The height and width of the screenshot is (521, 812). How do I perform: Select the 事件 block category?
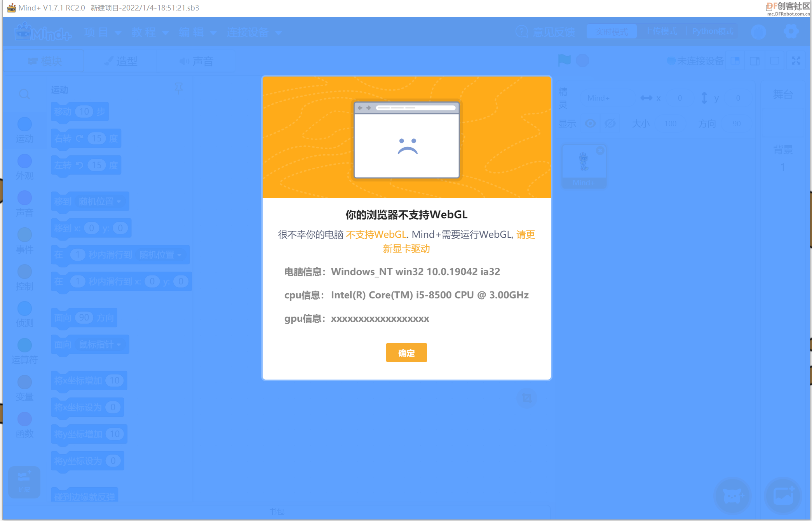click(24, 241)
